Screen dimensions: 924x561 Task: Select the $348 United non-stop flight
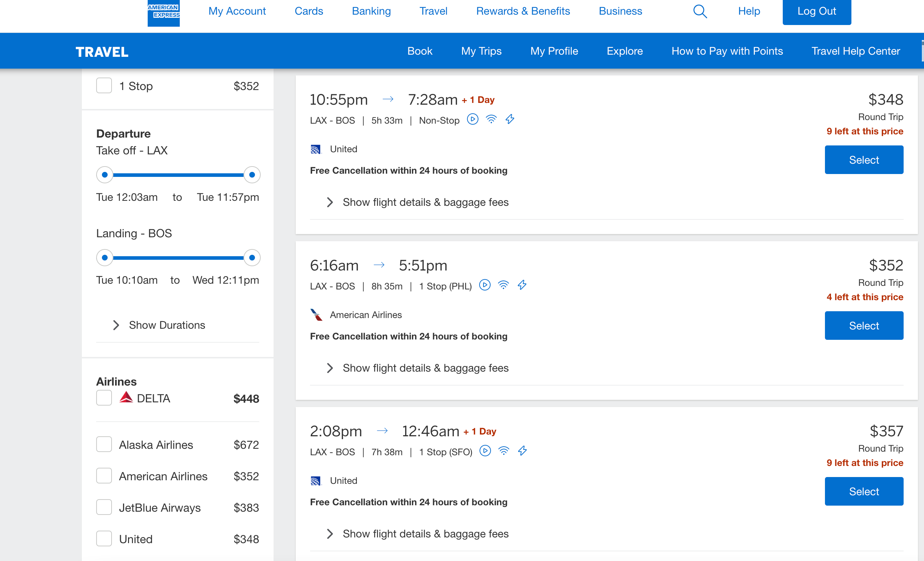tap(864, 159)
